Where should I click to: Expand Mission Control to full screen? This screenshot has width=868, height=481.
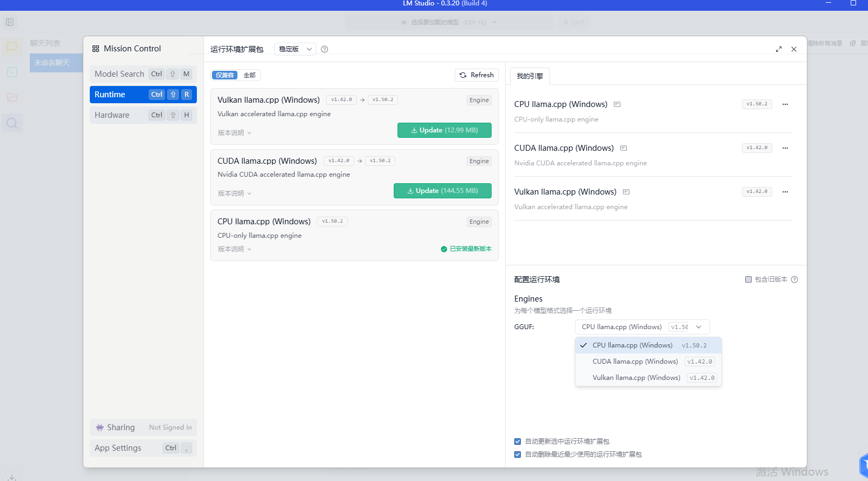click(779, 49)
